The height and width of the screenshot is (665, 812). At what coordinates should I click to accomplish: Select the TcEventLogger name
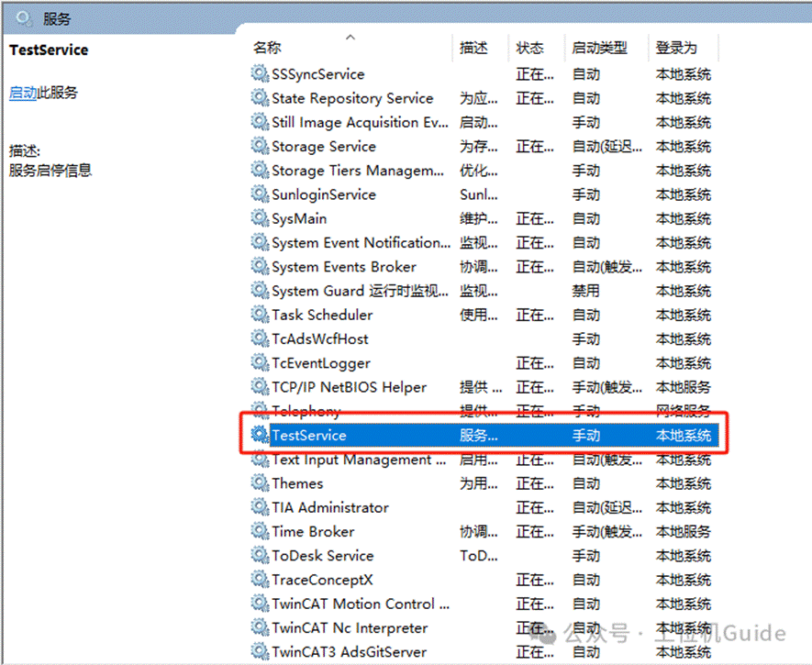[x=321, y=363]
